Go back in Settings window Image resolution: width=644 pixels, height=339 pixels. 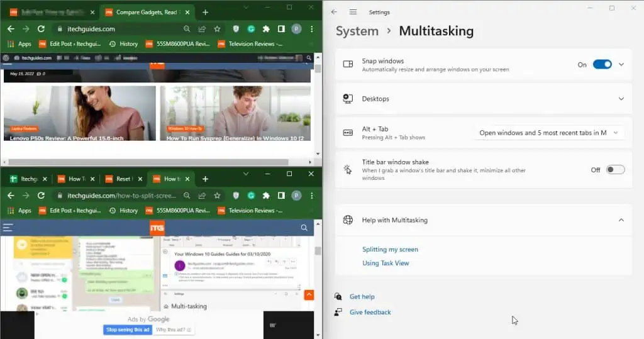334,12
